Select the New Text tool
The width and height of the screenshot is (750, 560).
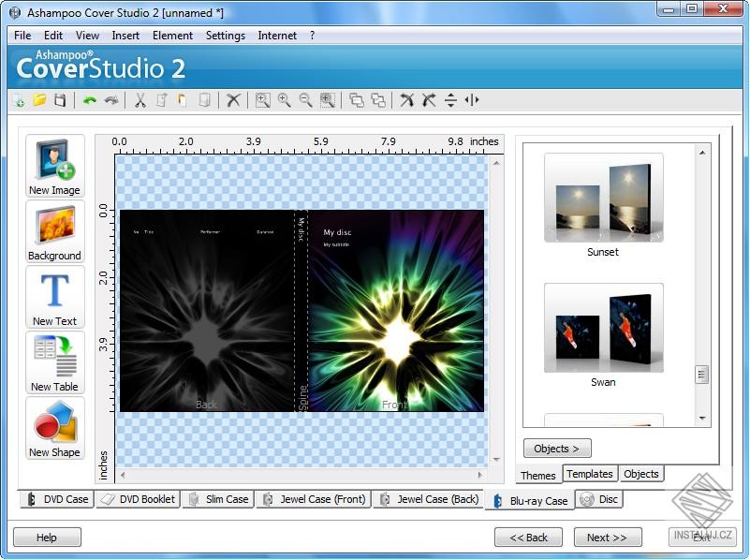click(x=53, y=298)
